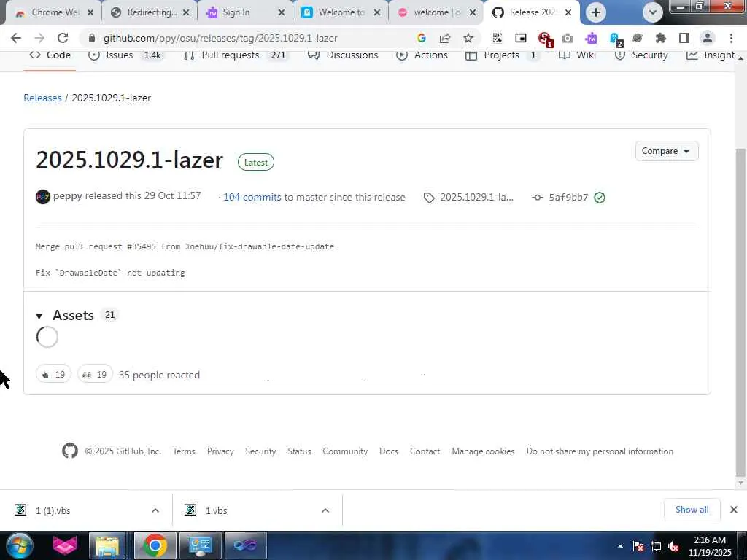This screenshot has height=560, width=747.
Task: Toggle the Chrome side panel icon
Action: point(684,38)
